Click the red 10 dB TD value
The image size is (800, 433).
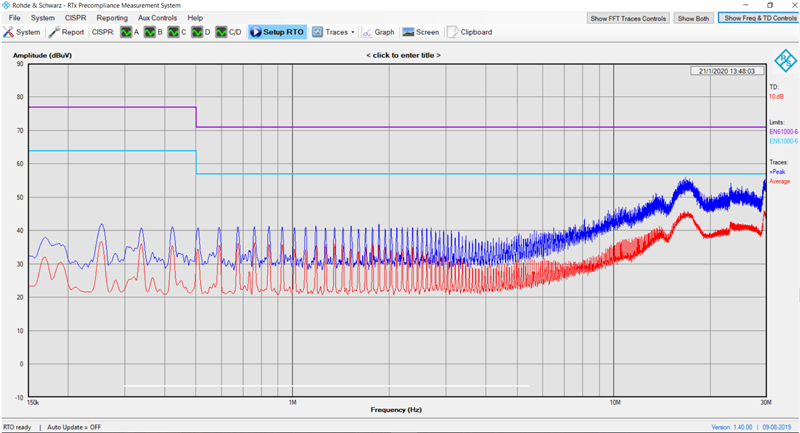click(776, 97)
